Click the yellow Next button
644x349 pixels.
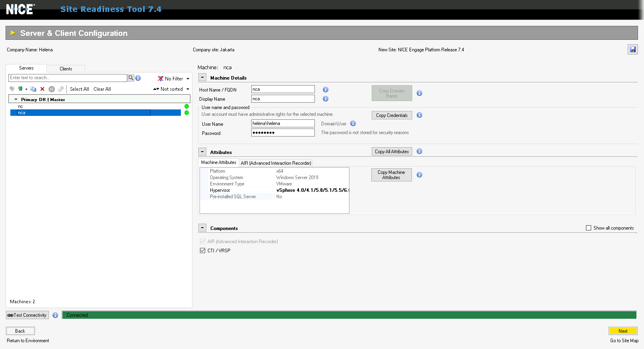(x=623, y=331)
